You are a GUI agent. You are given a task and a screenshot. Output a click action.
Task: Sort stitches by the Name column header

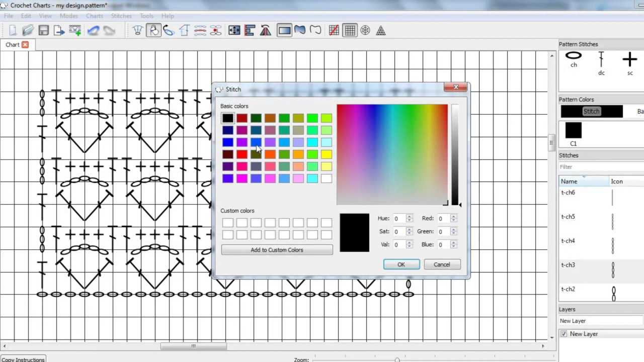tap(584, 182)
